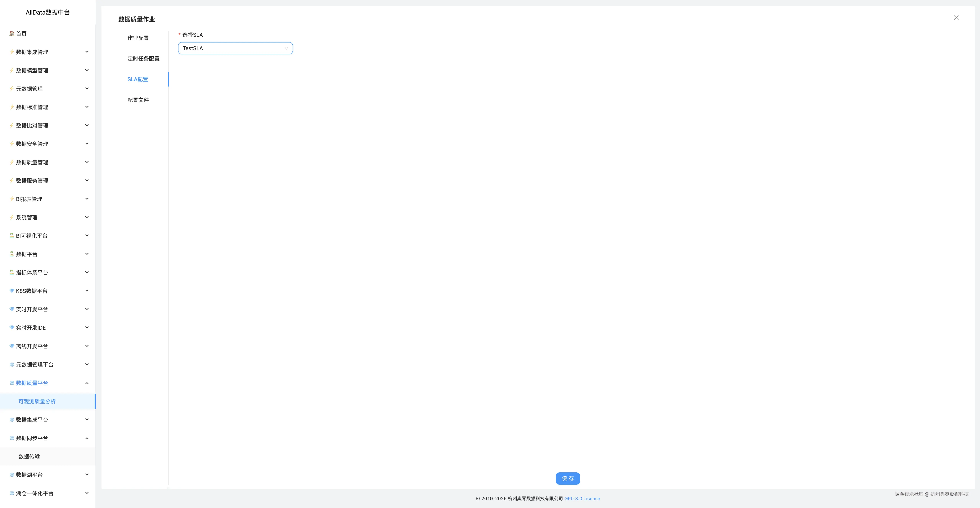Click the lightning icon next to 数据质量管理
The image size is (980, 508).
12,162
